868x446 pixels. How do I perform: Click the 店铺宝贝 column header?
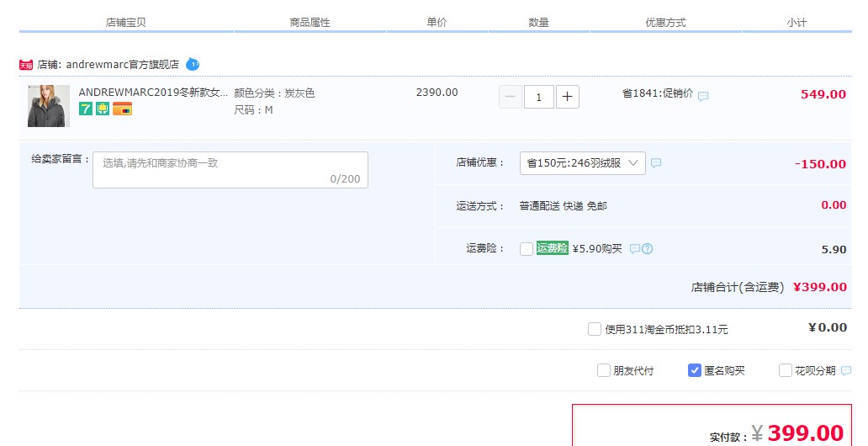(x=125, y=23)
